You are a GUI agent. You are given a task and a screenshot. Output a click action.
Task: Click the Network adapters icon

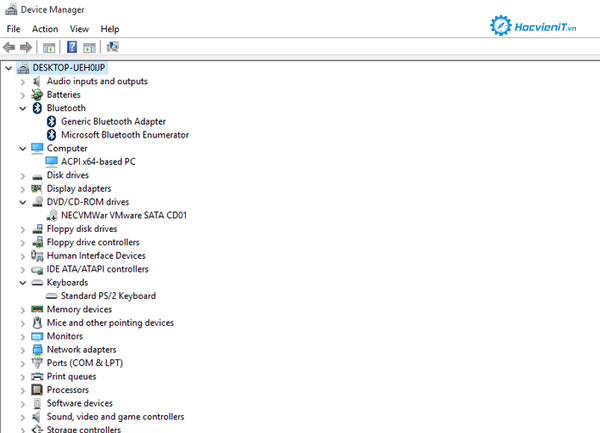[37, 350]
